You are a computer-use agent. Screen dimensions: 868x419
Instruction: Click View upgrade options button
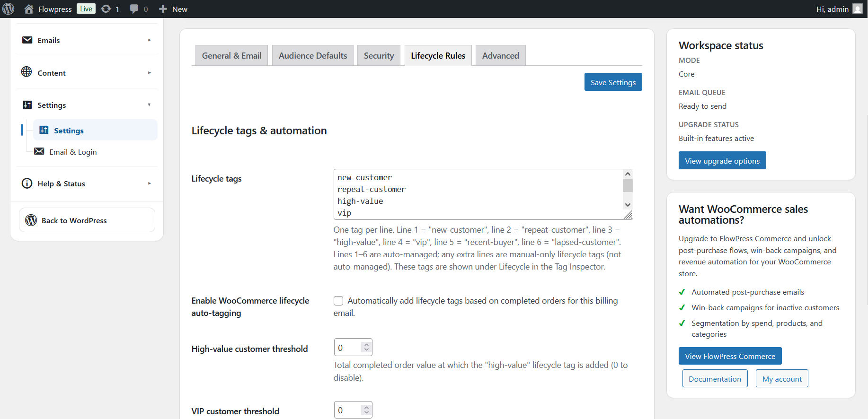(722, 160)
